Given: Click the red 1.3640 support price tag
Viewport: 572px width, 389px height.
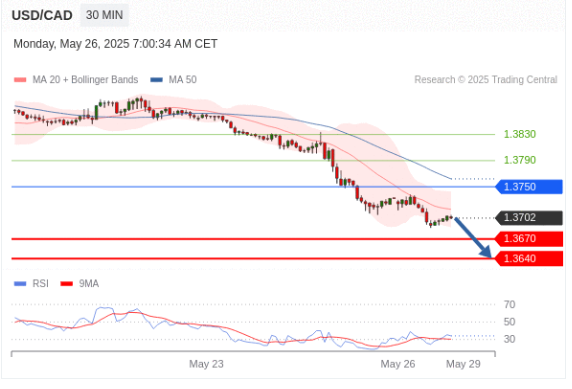Looking at the screenshot, I should [529, 259].
